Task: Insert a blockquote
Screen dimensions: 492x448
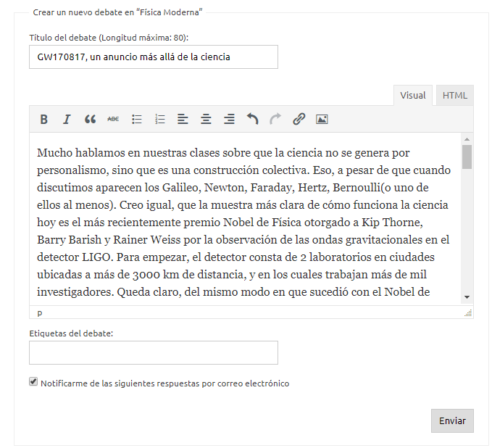Action: [90, 120]
